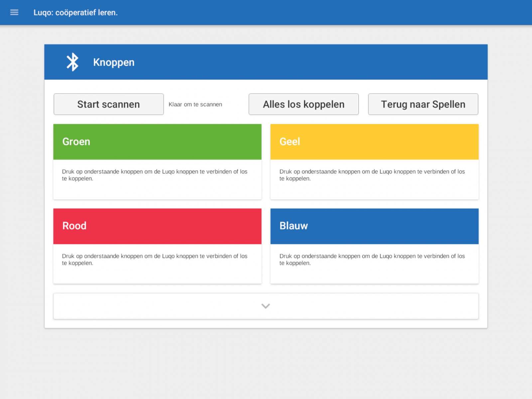
Task: Open the hamburger navigation menu
Action: 14,12
